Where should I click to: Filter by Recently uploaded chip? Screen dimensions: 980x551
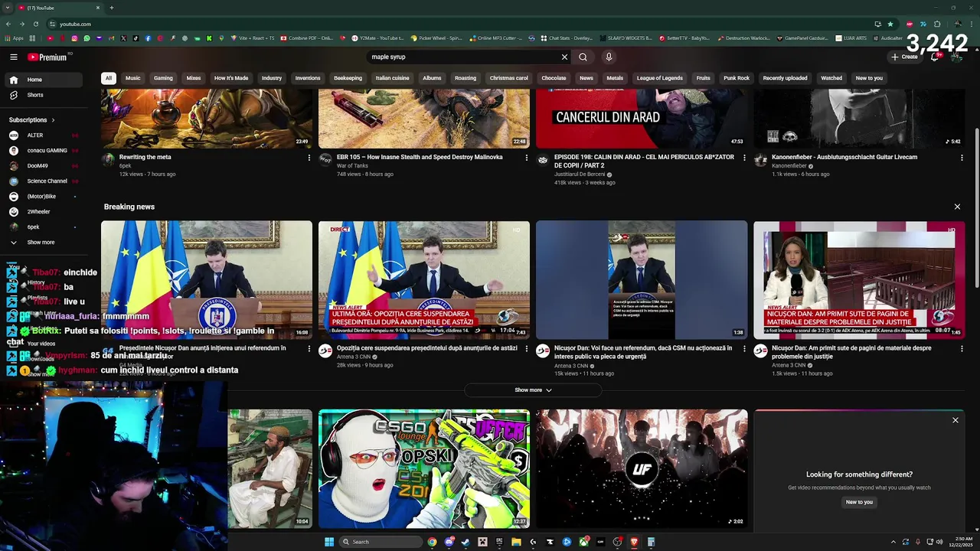click(785, 78)
